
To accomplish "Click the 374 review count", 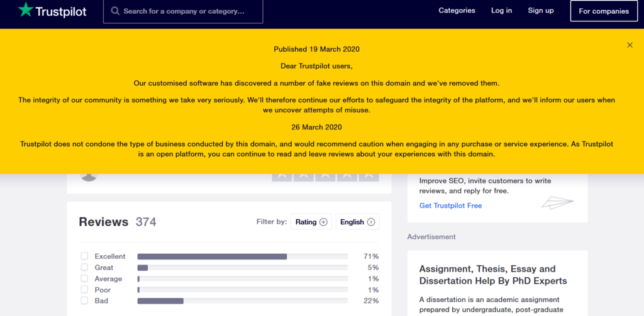I will click(146, 222).
